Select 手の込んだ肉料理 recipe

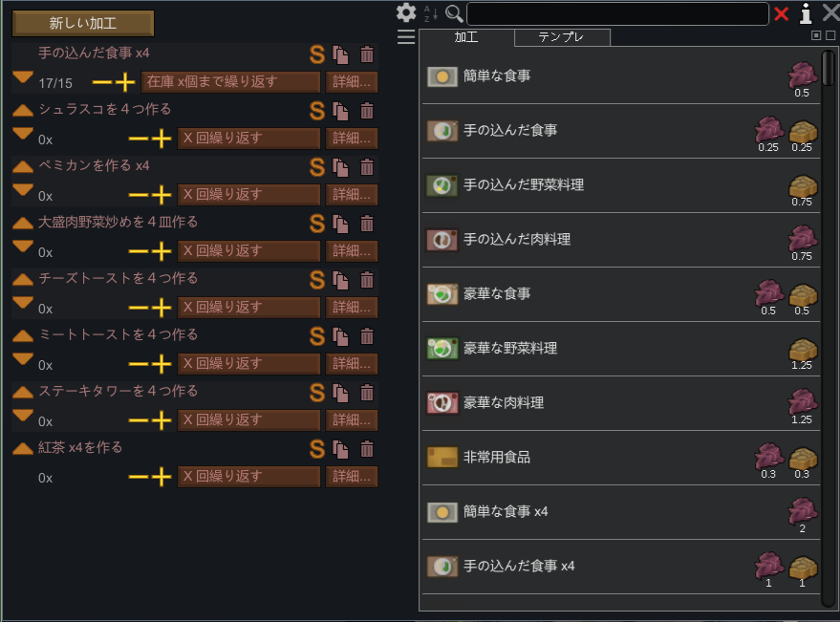click(x=621, y=240)
